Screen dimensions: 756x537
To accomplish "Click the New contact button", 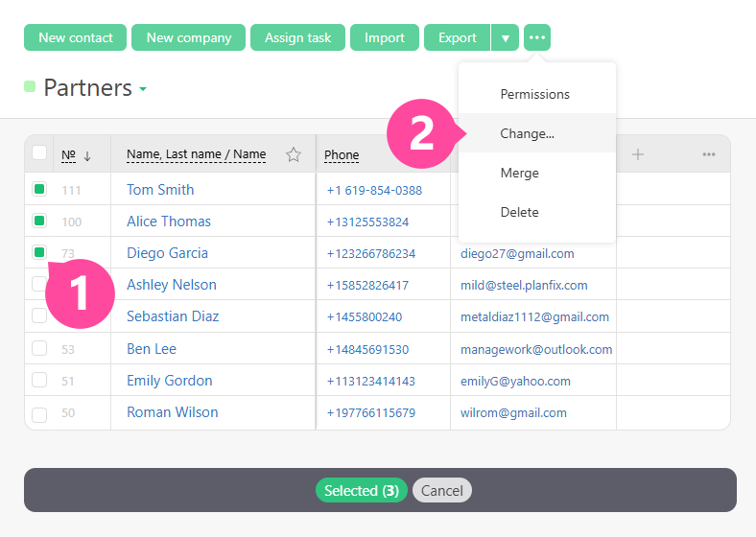I will click(76, 37).
